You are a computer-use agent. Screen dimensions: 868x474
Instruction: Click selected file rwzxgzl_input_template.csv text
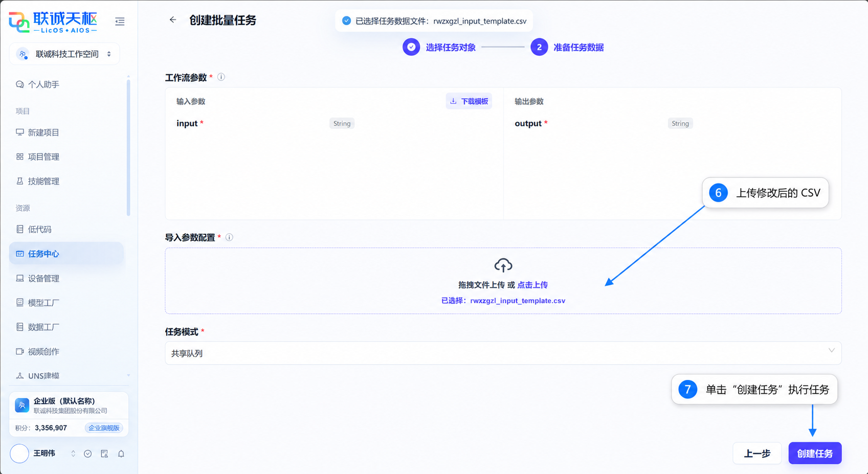(518, 301)
